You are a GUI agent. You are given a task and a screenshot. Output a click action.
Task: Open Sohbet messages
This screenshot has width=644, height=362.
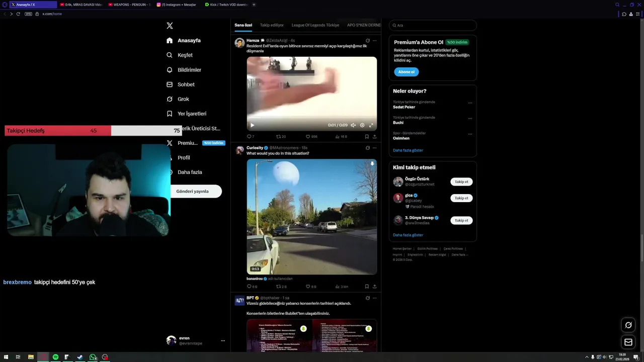click(x=181, y=84)
